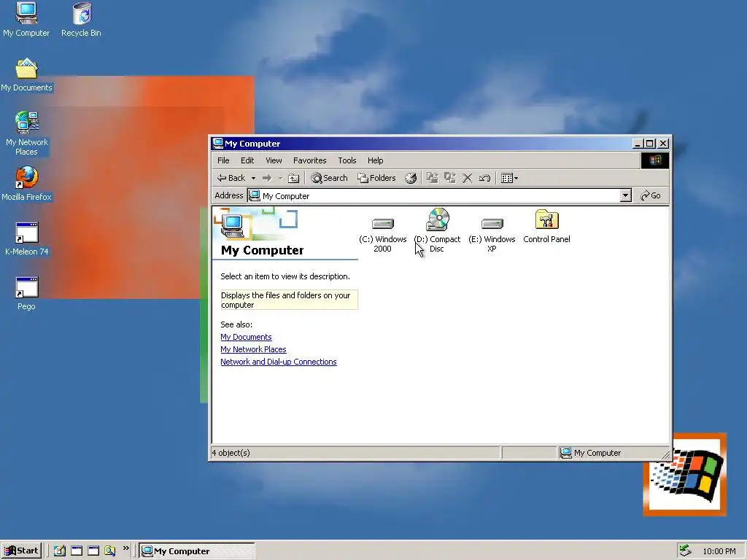This screenshot has width=747, height=560.
Task: Click the Undo toolbar icon
Action: [x=484, y=178]
